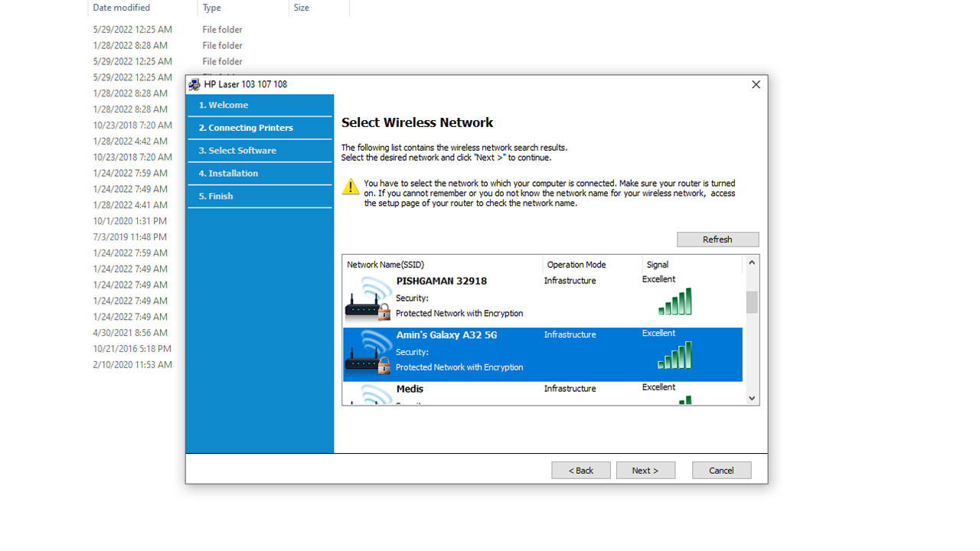Screen dimensions: 980x551
Task: Proceed with the Next button
Action: click(x=645, y=470)
